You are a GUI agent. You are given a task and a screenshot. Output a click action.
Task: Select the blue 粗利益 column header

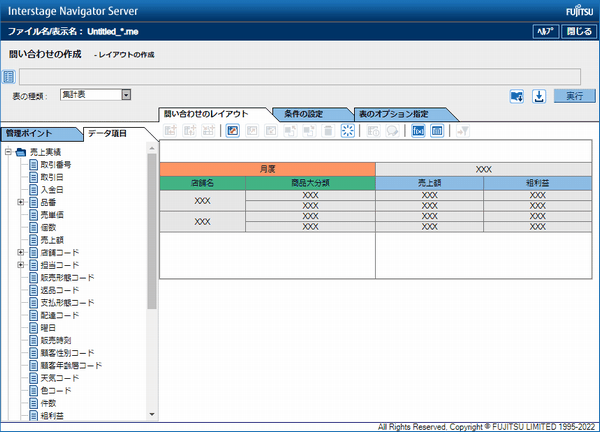pos(538,183)
